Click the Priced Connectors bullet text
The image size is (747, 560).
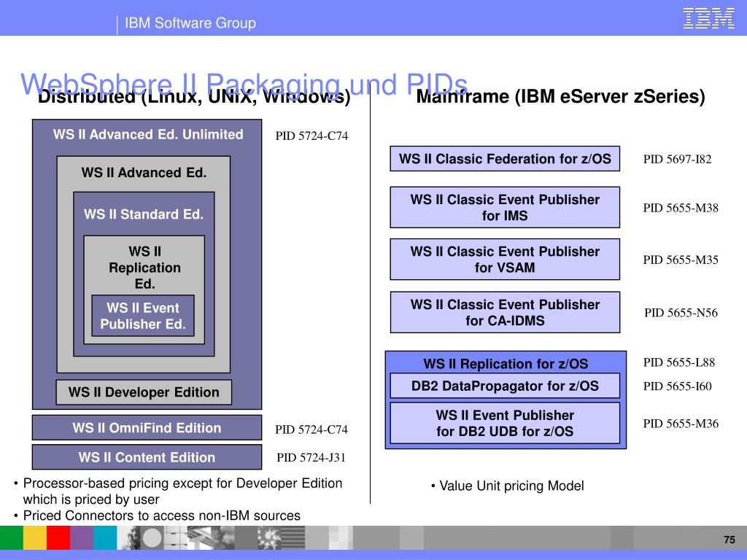[x=161, y=516]
